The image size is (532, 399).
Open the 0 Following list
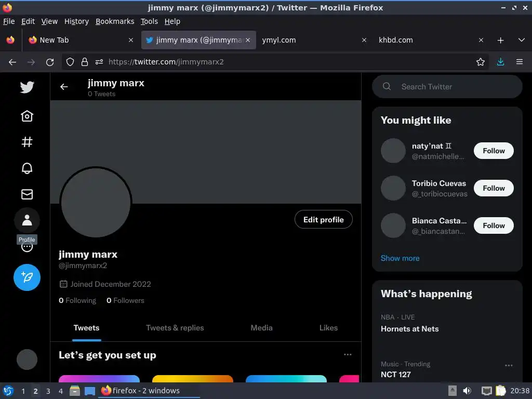point(77,300)
